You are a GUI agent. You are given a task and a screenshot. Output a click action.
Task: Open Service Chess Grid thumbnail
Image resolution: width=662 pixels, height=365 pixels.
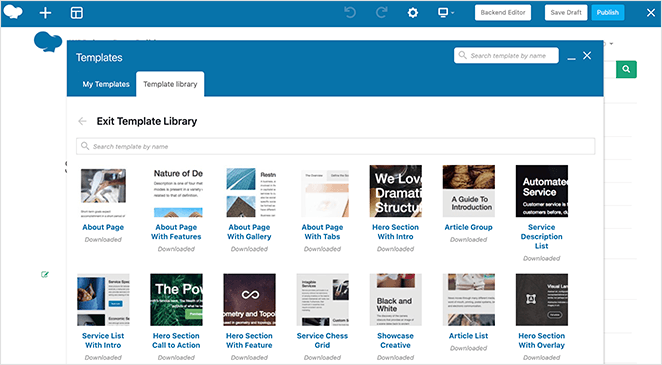pos(323,300)
